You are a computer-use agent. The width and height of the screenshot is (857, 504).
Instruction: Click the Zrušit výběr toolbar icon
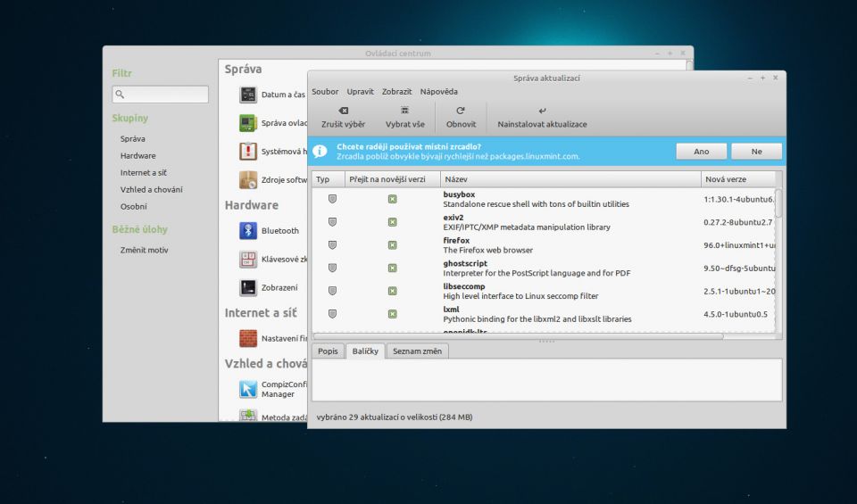coord(343,111)
